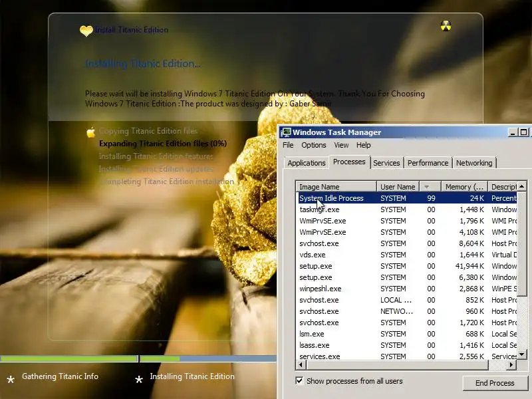Select the svchost.exe row using 8,604 K
The width and height of the screenshot is (532, 399).
pyautogui.click(x=407, y=243)
